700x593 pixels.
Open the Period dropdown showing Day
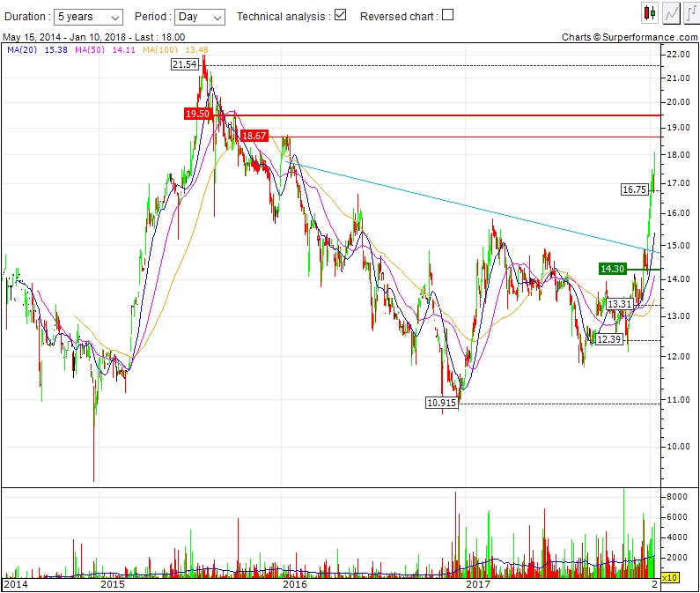pyautogui.click(x=199, y=17)
